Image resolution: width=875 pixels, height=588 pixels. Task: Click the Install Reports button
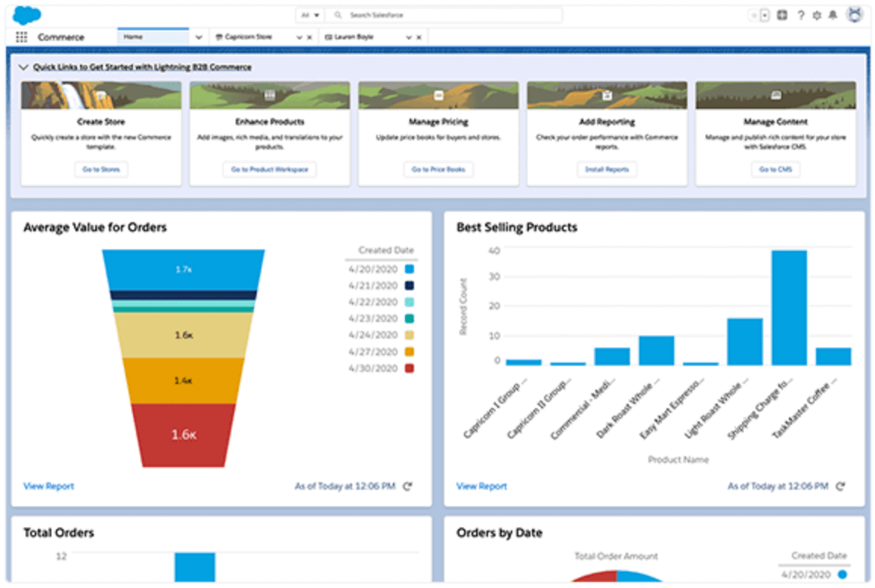[607, 169]
